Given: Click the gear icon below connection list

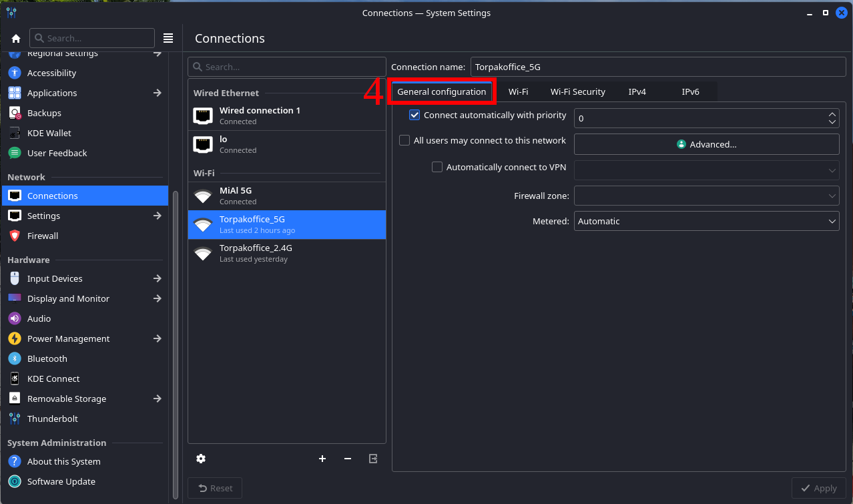Looking at the screenshot, I should (201, 459).
